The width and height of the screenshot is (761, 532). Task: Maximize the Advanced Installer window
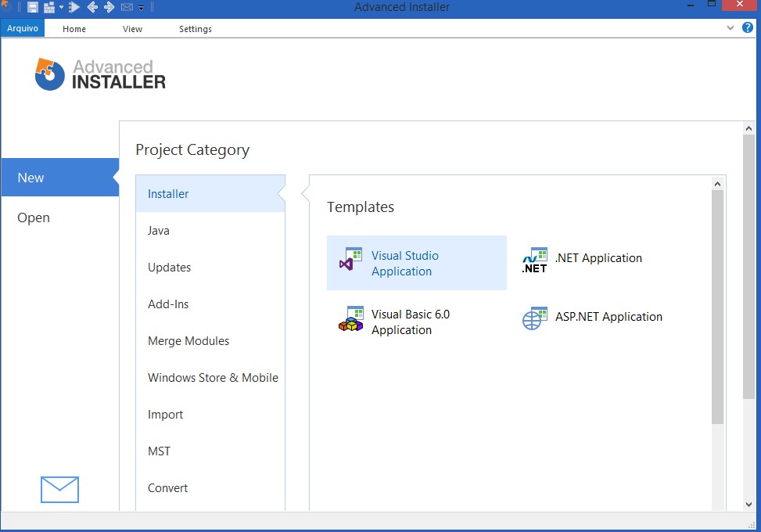tap(712, 5)
